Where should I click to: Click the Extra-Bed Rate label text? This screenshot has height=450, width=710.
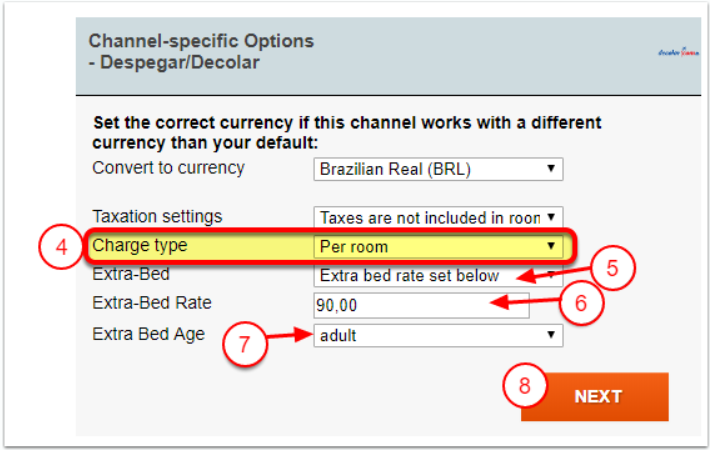[152, 303]
